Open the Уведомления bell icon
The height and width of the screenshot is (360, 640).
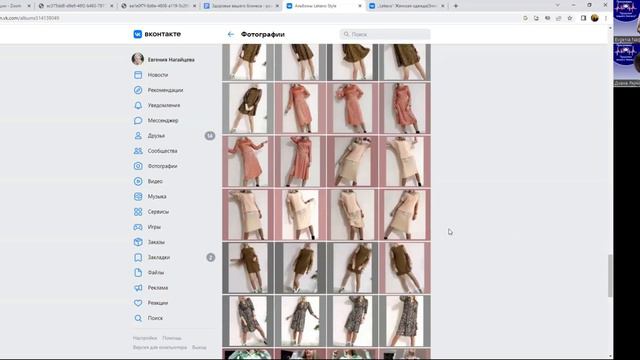click(138, 105)
